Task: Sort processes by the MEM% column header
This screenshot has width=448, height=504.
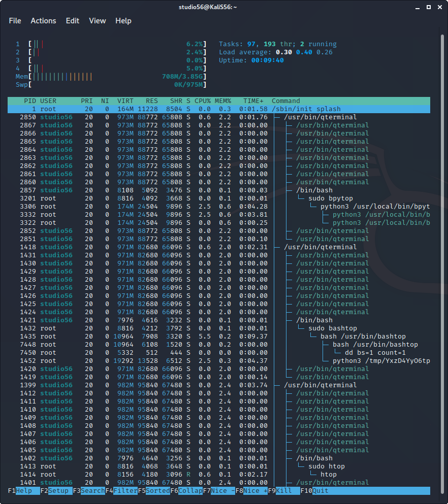Action: tap(222, 100)
